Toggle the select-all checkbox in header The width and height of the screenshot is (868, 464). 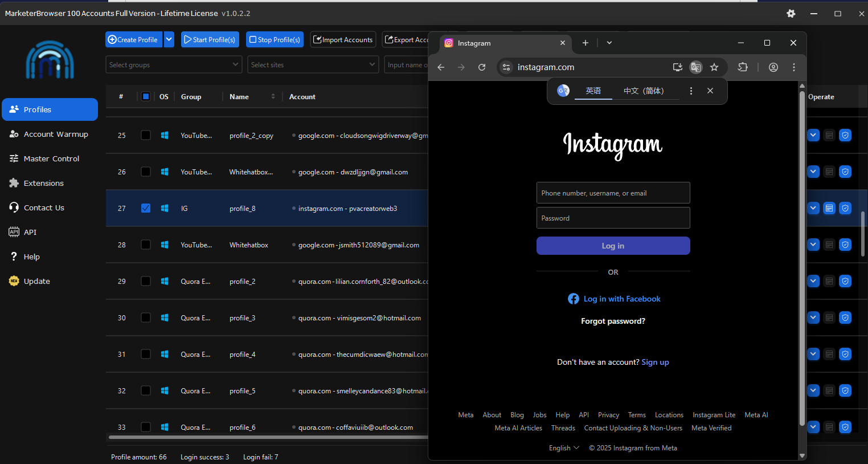point(146,97)
